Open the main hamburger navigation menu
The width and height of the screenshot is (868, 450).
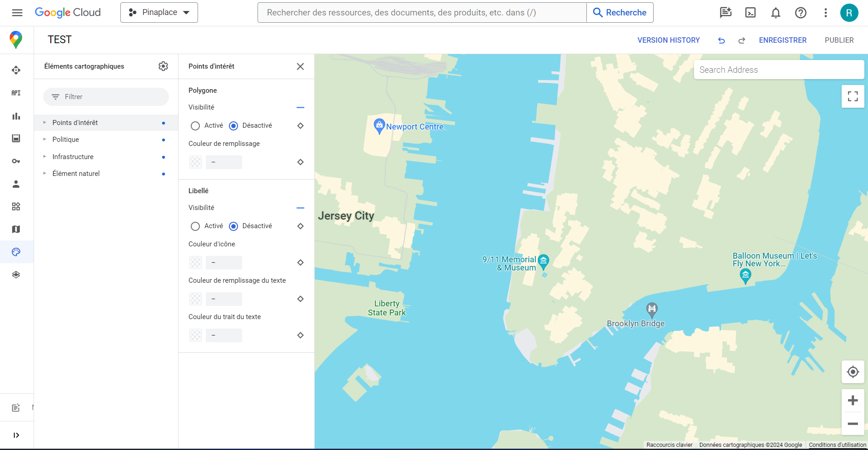pos(17,13)
